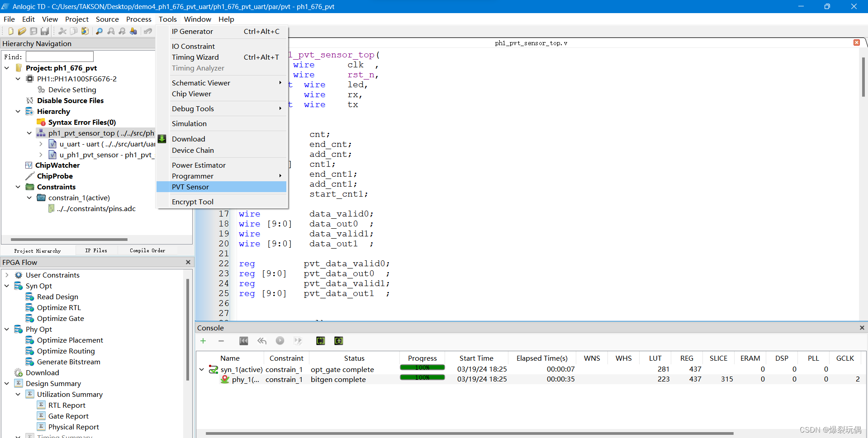Viewport: 868px width, 438px height.
Task: Paste clipboard with paste toolbar icon
Action: [85, 31]
